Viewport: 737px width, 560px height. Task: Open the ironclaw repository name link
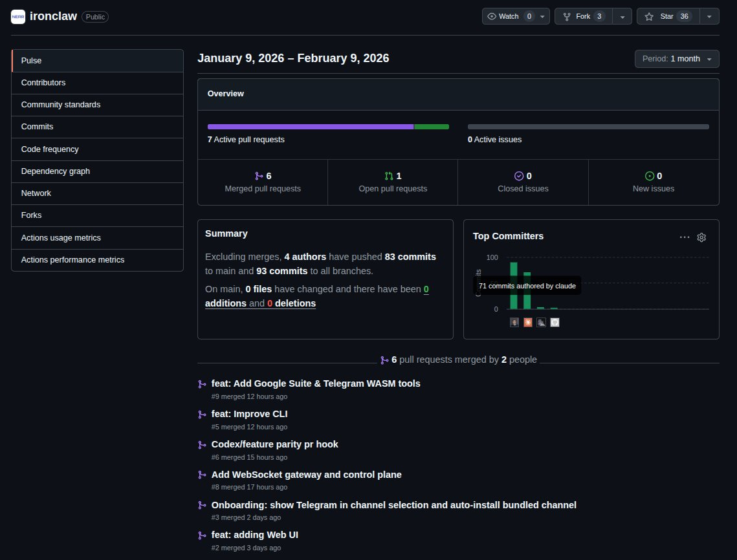(x=53, y=16)
